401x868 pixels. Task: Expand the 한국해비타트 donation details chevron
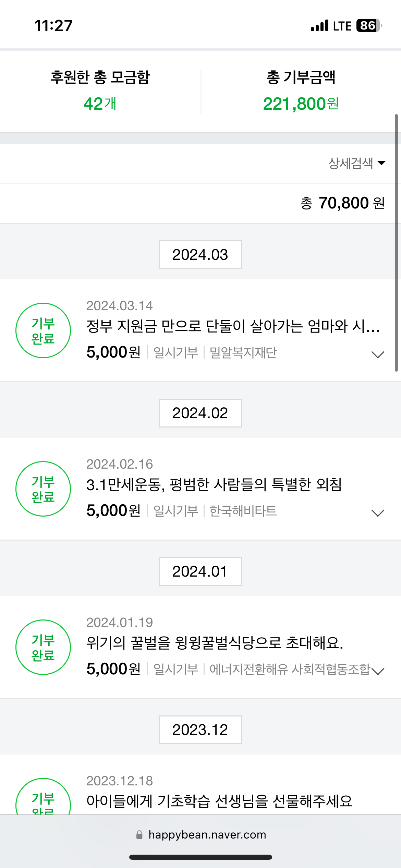(378, 513)
